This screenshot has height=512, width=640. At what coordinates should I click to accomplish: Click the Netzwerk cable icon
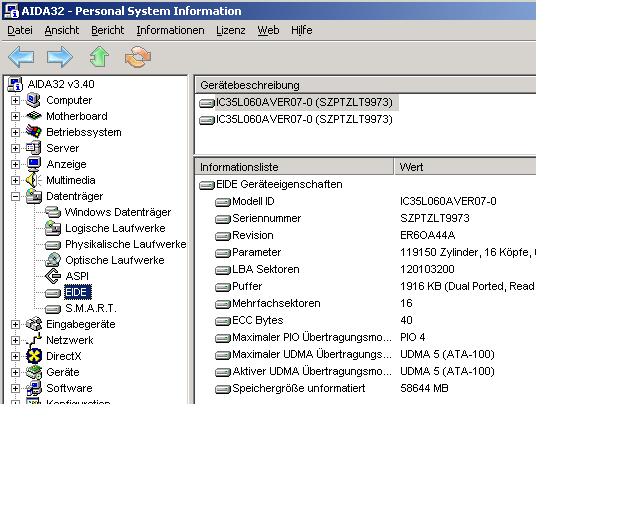33,340
